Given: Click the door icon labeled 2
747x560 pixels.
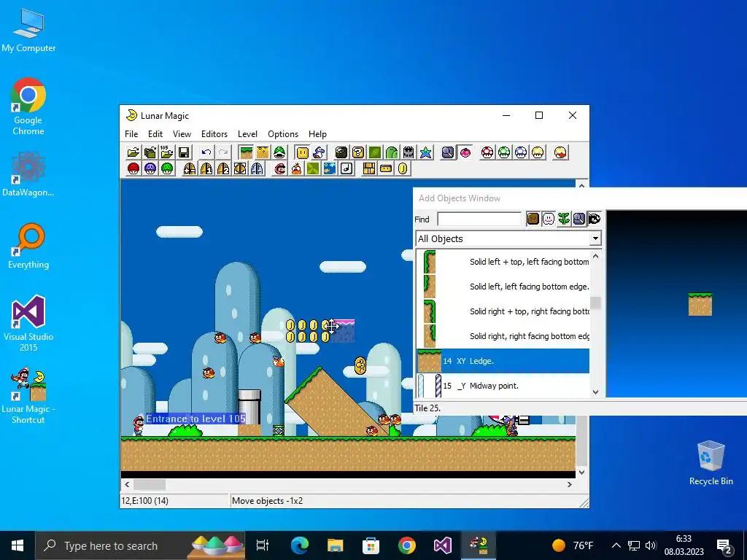Looking at the screenshot, I should point(223,168).
